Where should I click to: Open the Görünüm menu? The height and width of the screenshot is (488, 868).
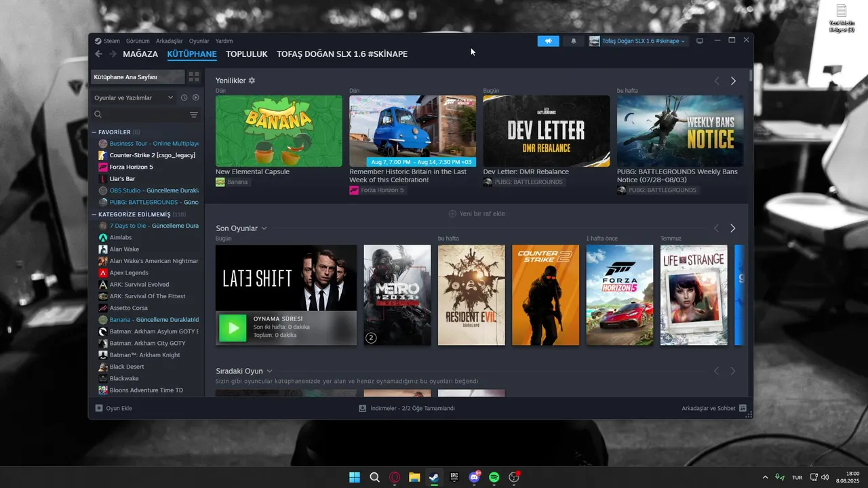point(138,41)
